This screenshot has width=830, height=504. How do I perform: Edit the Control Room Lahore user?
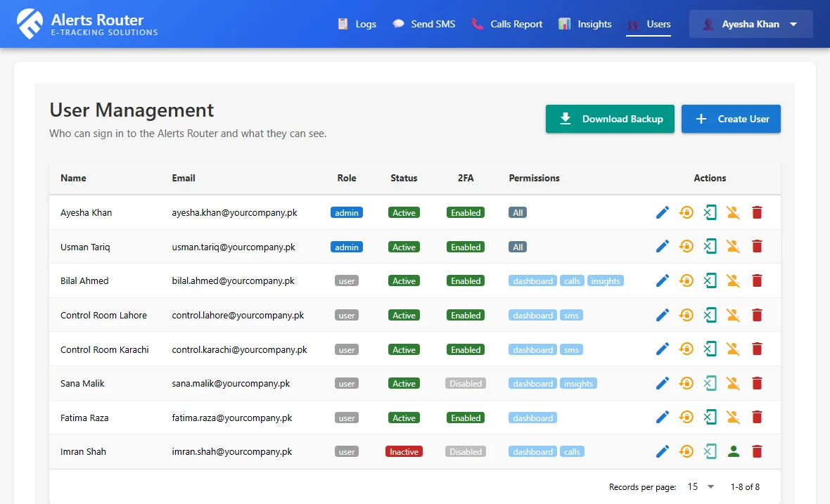pyautogui.click(x=662, y=315)
